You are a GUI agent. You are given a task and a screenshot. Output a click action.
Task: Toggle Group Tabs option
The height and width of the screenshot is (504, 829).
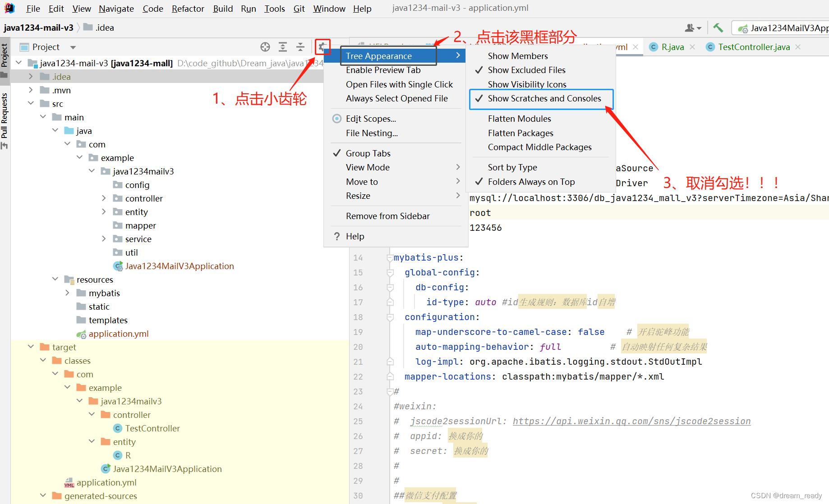[396, 153]
